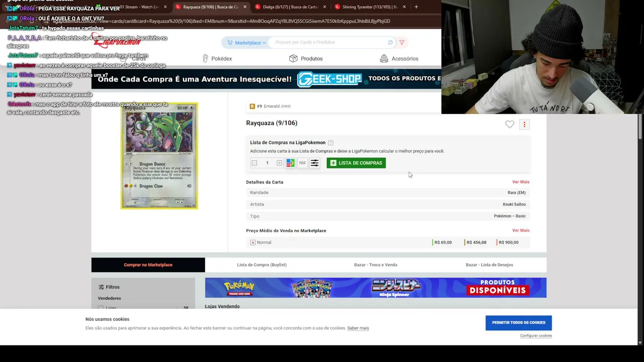Enlarge the Rayquaza card image
The image size is (644, 362).
159,156
